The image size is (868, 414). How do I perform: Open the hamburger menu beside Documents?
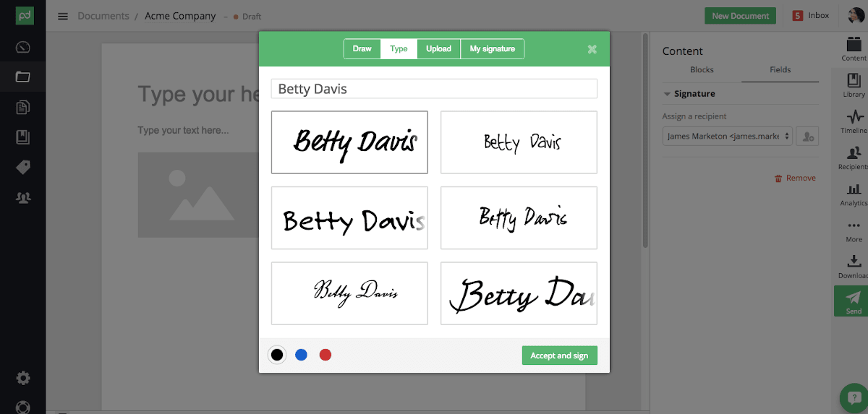pyautogui.click(x=63, y=16)
